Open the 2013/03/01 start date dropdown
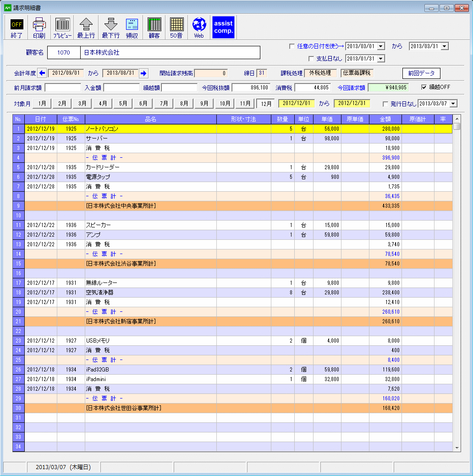Screen dimensions: 473x476 (x=381, y=46)
